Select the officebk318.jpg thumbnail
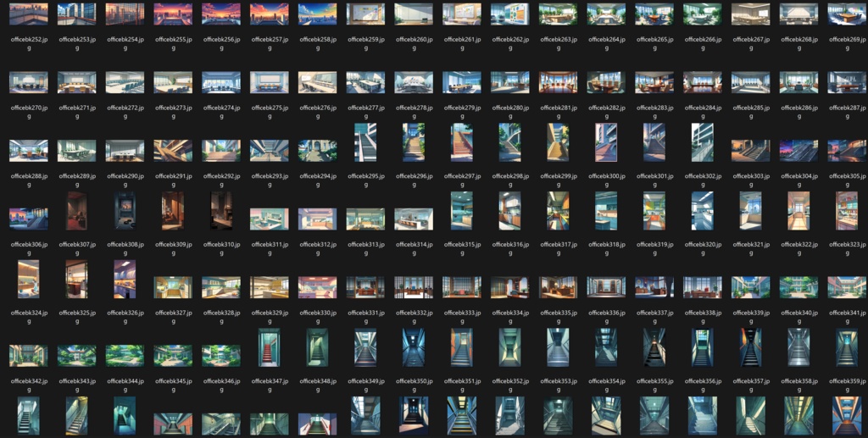The height and width of the screenshot is (438, 868). [607, 211]
